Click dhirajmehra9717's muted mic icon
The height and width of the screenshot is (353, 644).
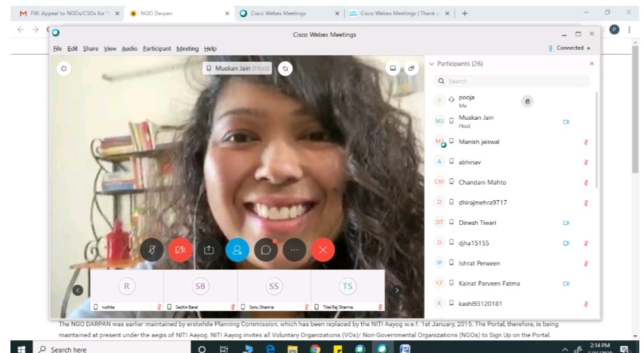(x=586, y=203)
